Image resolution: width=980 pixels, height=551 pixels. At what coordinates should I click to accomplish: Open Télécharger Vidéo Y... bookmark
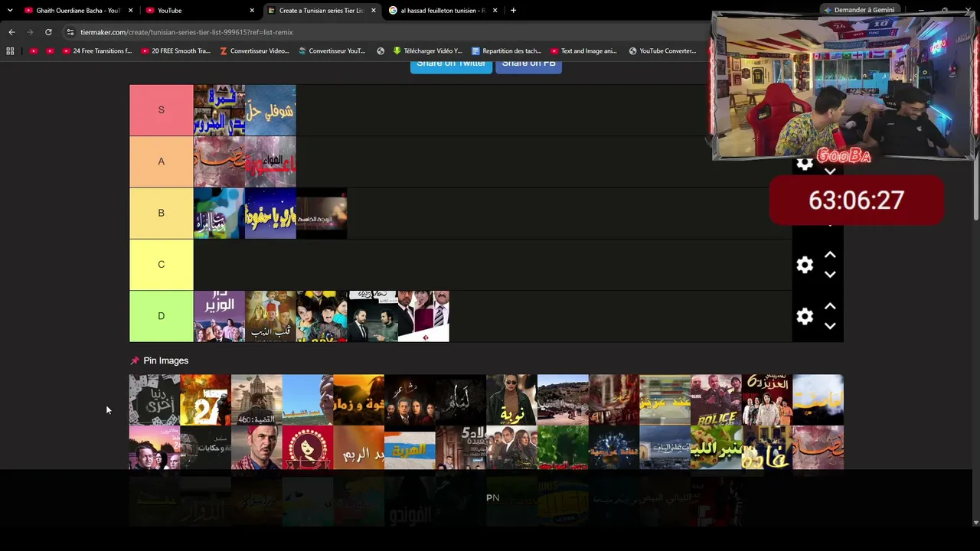(428, 51)
